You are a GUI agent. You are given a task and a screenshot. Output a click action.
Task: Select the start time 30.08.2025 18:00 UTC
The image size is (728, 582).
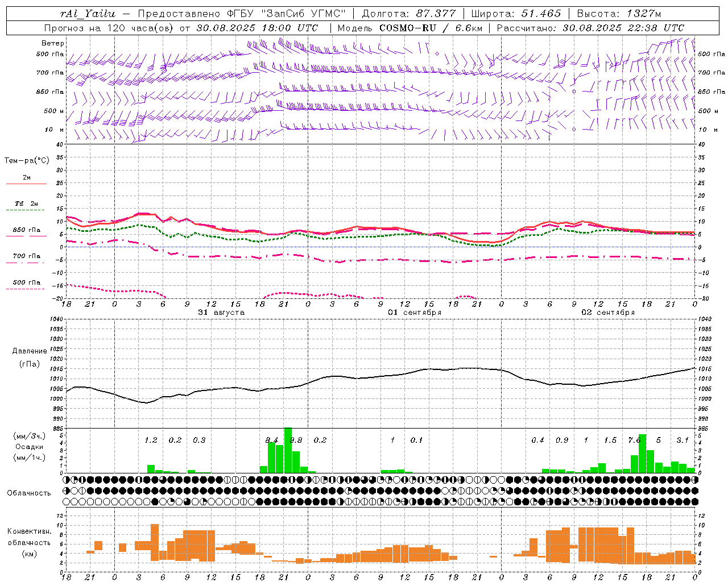click(257, 28)
